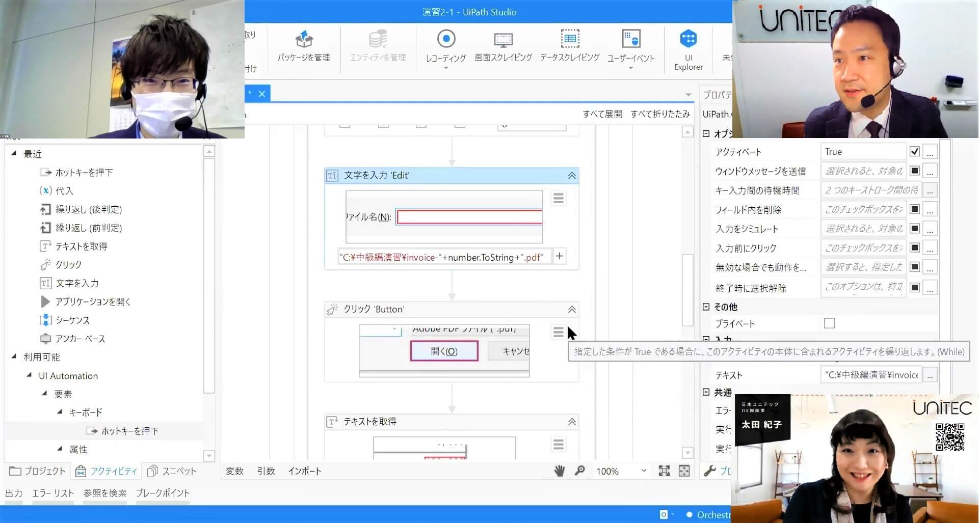980x523 pixels.
Task: Open hamburger menu of クリック 'Button' activity
Action: 559,332
